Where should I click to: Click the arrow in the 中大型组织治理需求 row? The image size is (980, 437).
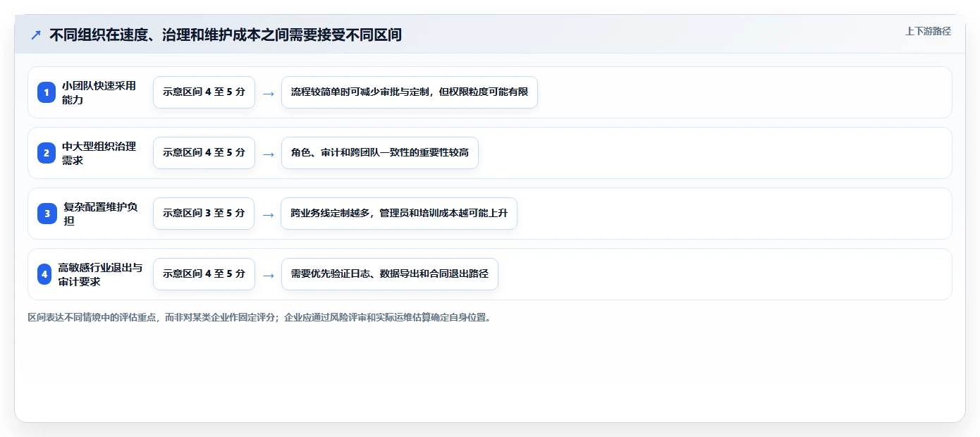[x=268, y=154]
